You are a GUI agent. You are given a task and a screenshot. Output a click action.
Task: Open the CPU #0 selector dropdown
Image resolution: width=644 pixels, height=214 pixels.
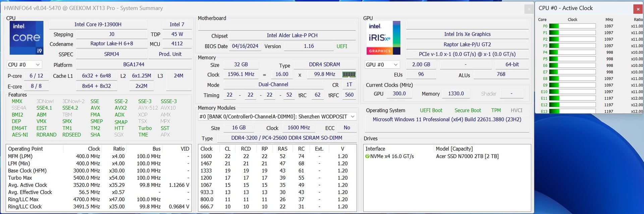click(24, 65)
